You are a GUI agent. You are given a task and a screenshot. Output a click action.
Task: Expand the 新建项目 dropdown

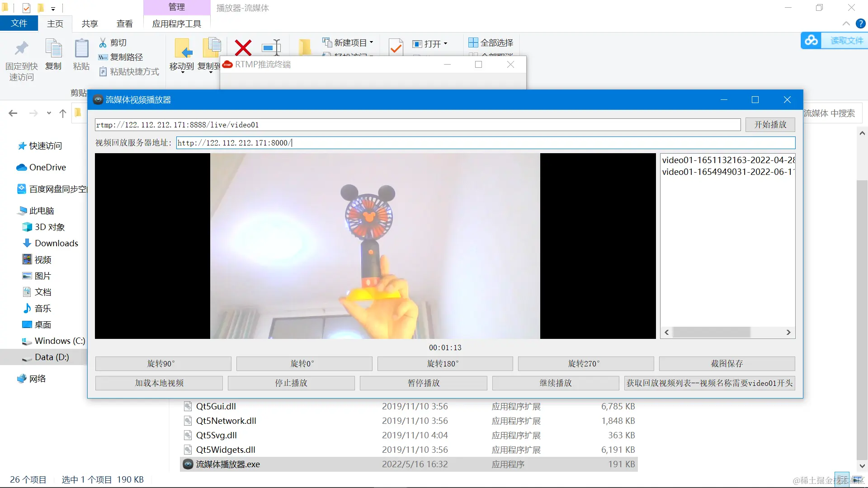[372, 42]
